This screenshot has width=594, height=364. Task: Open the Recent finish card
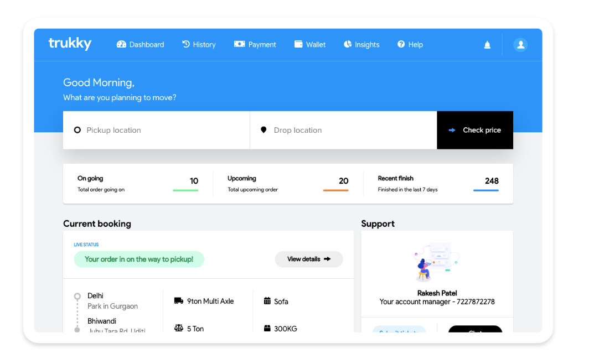click(x=438, y=184)
